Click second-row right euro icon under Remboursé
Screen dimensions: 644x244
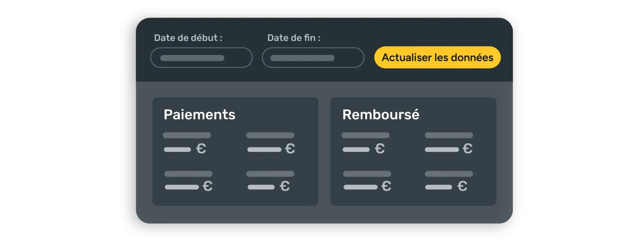pyautogui.click(x=462, y=186)
